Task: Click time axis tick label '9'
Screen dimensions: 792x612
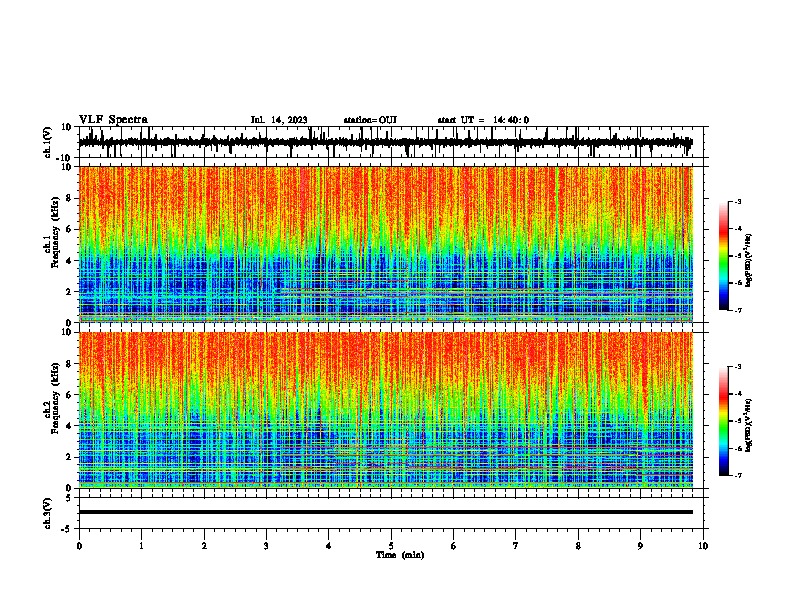Action: pos(640,546)
